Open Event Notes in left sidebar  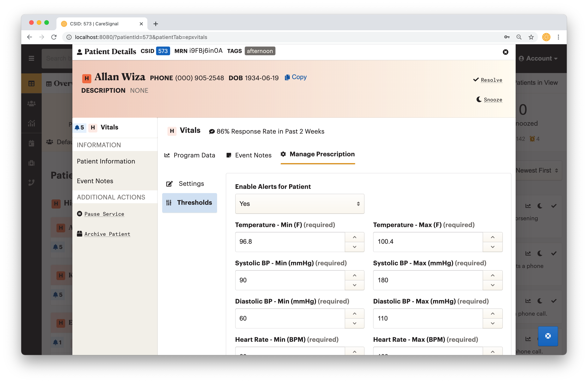tap(115, 181)
